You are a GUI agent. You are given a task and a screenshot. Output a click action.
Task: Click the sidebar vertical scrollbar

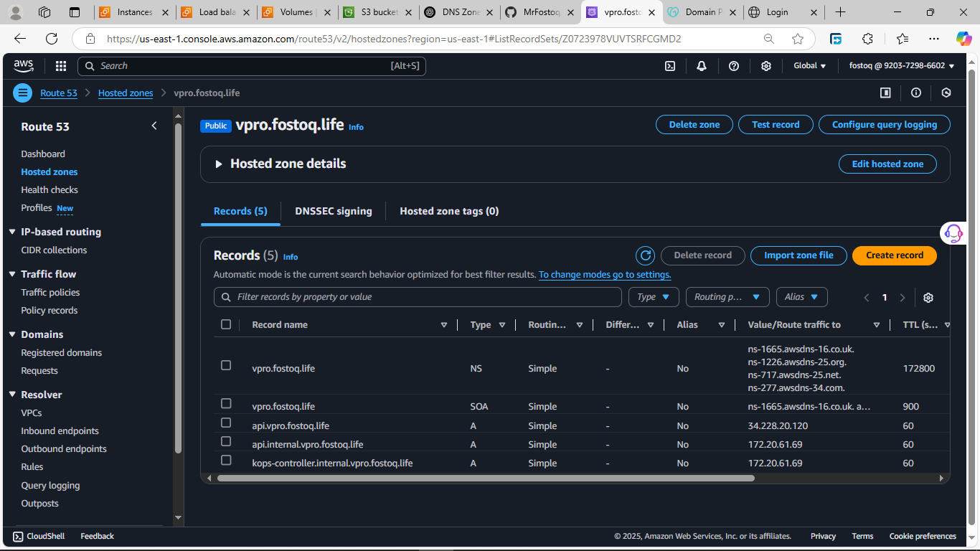[x=178, y=287]
